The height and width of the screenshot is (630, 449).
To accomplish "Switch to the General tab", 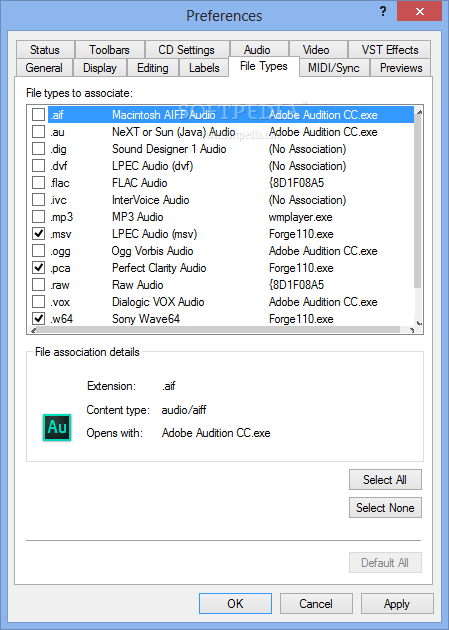I will [x=44, y=68].
